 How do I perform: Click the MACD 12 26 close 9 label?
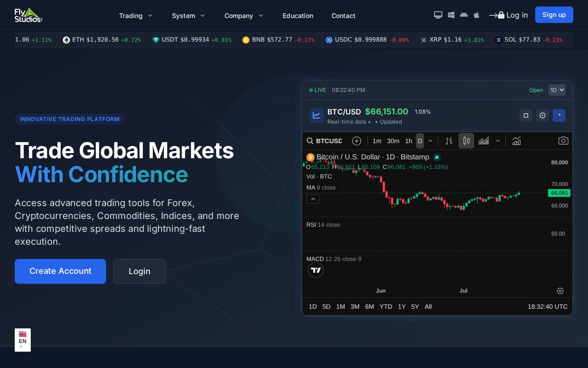(334, 259)
